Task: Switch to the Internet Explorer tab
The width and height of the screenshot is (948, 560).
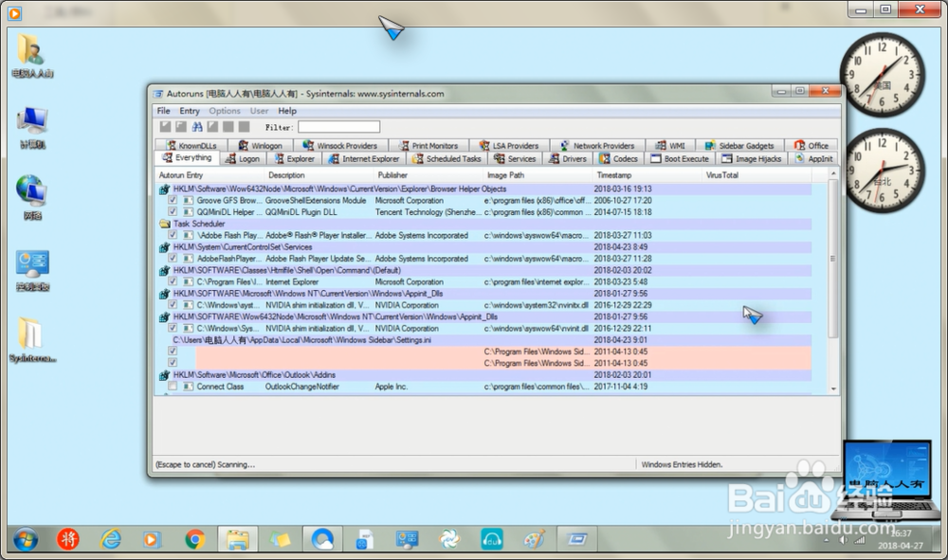Action: (x=364, y=159)
